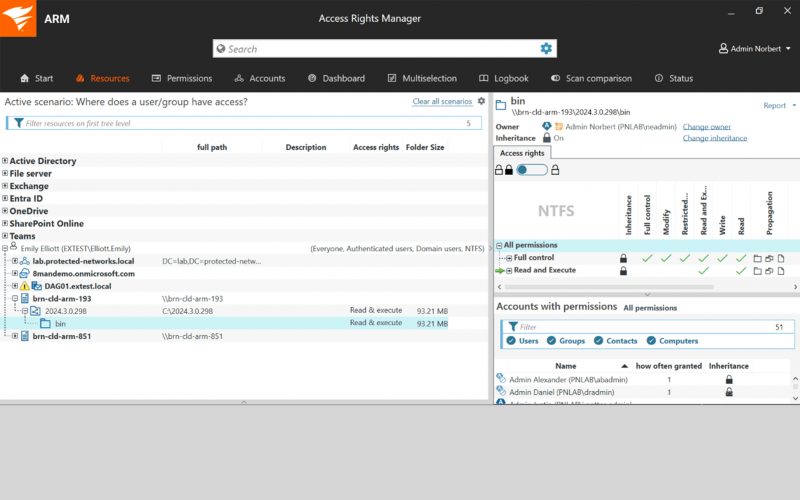Screen dimensions: 800x500
Task: Click the main Search input field
Action: 384,48
